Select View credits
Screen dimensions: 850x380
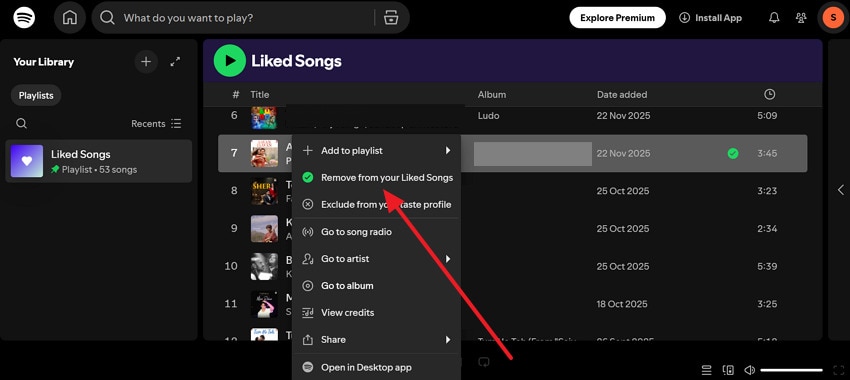(x=376, y=313)
